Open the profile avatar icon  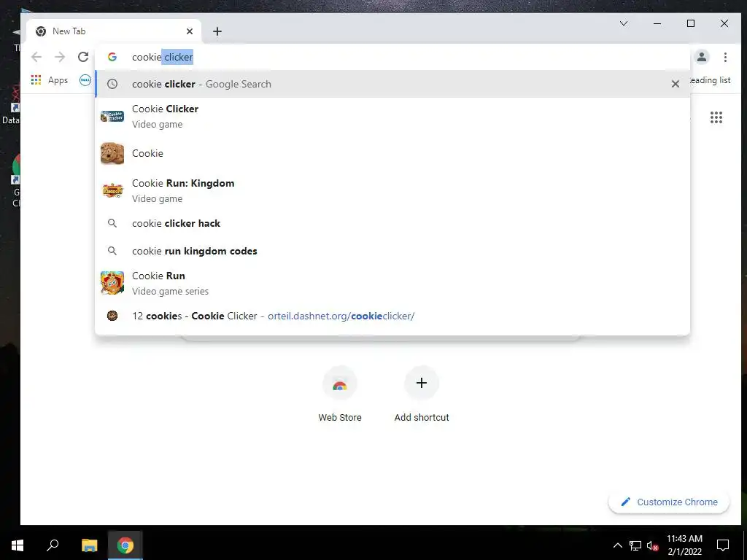pos(701,57)
